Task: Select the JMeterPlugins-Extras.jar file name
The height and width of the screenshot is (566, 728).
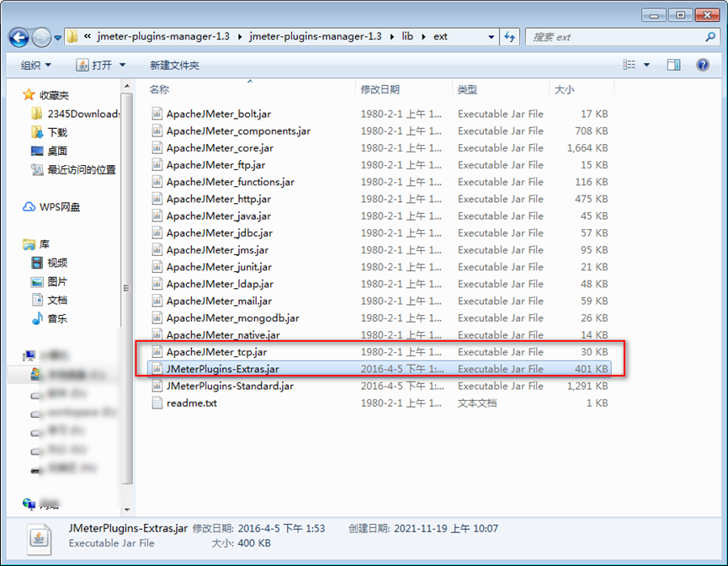Action: point(223,369)
